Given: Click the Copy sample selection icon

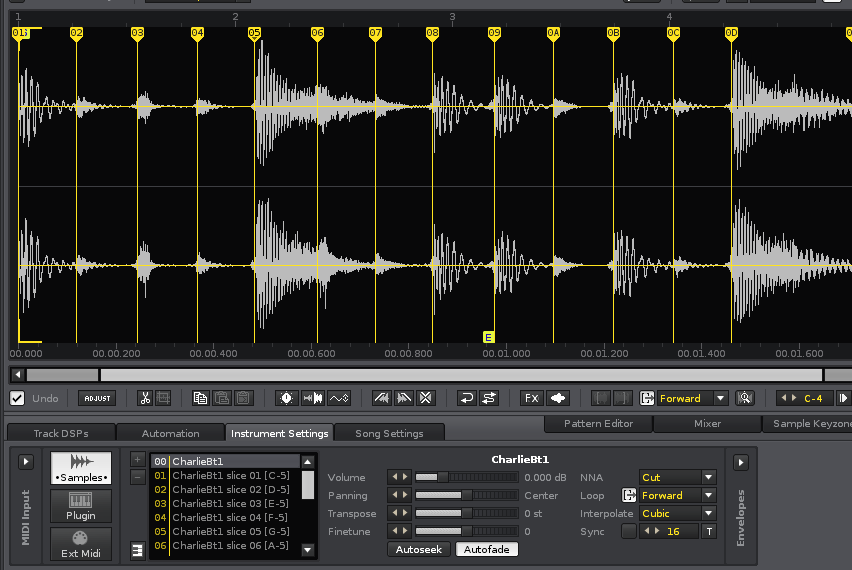Looking at the screenshot, I should pos(200,398).
